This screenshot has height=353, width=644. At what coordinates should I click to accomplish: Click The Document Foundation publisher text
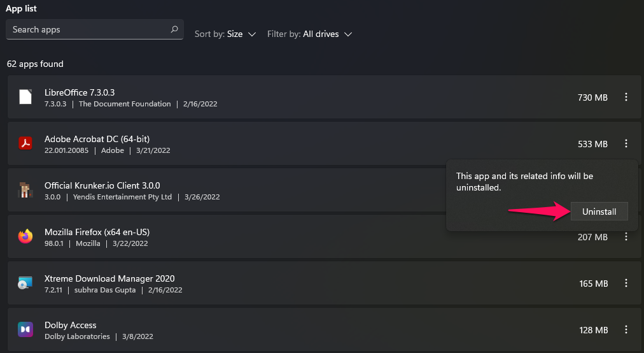click(x=125, y=104)
